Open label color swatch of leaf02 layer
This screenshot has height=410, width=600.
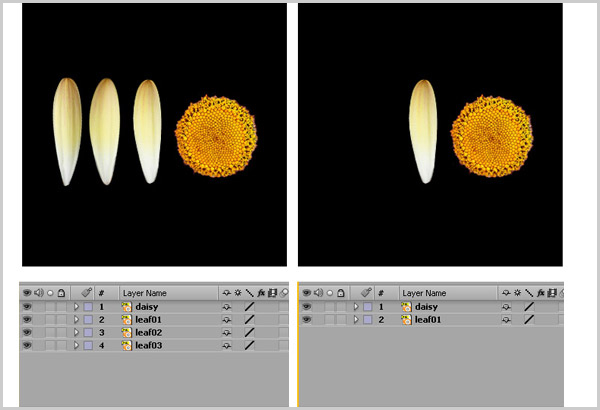[x=88, y=332]
